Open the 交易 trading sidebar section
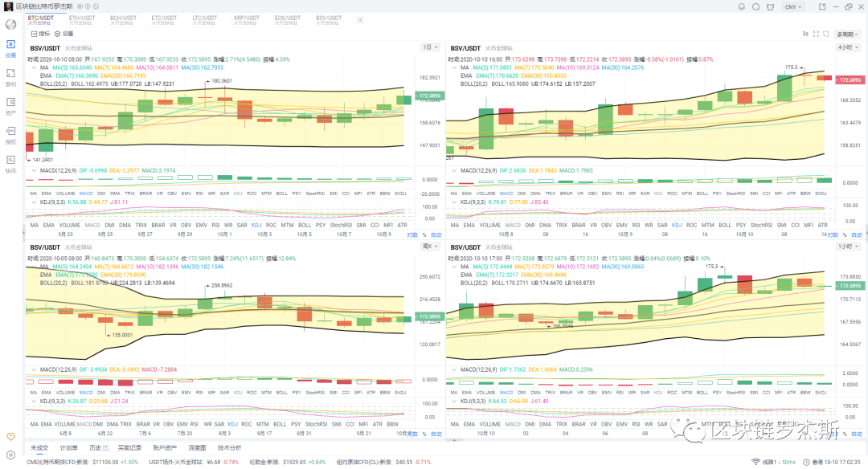Screen dimensions: 868x469 pyautogui.click(x=10, y=48)
